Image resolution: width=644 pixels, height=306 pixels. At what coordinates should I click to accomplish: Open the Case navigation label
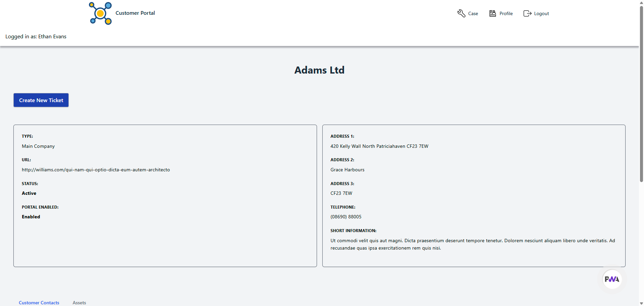coord(473,14)
